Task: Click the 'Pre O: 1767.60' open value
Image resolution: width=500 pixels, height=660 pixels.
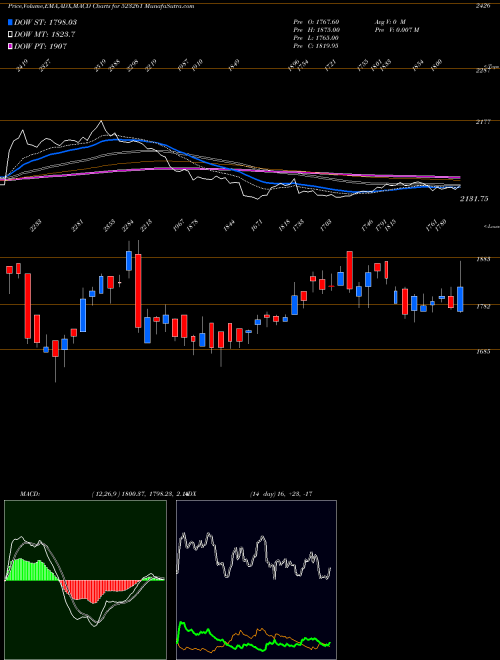Action: (x=316, y=22)
